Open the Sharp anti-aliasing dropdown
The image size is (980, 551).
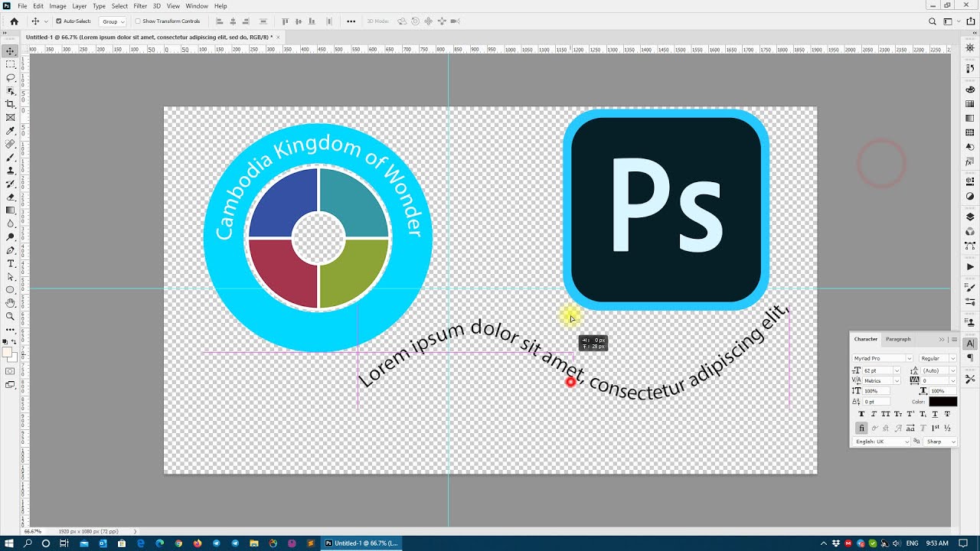(x=941, y=442)
